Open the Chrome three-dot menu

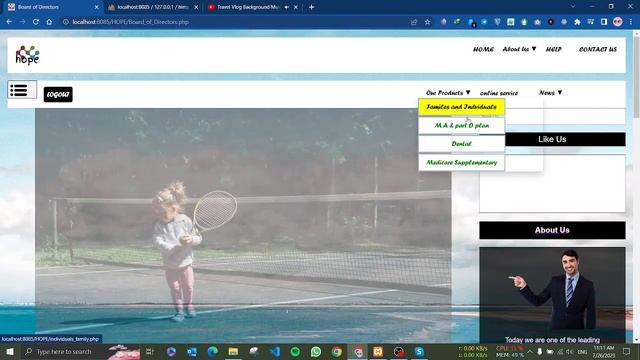click(x=631, y=22)
